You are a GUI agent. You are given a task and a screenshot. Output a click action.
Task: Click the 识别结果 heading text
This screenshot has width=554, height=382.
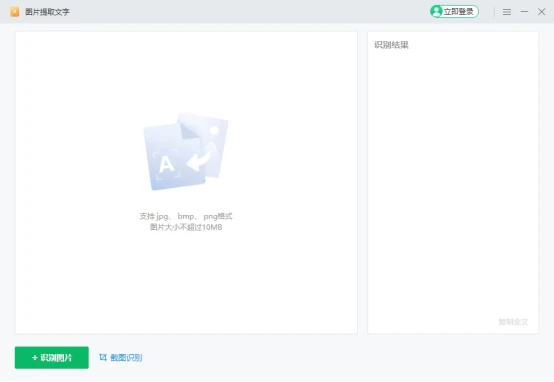pos(391,45)
